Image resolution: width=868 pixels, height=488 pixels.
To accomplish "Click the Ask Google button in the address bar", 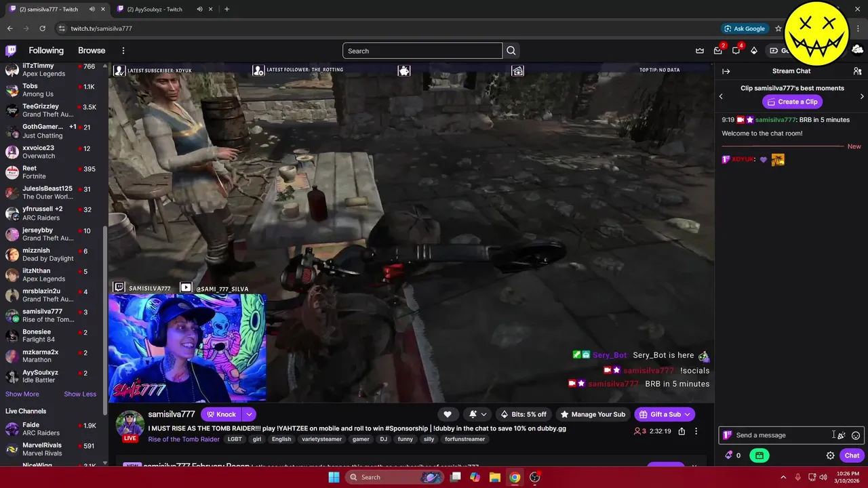I will [744, 28].
